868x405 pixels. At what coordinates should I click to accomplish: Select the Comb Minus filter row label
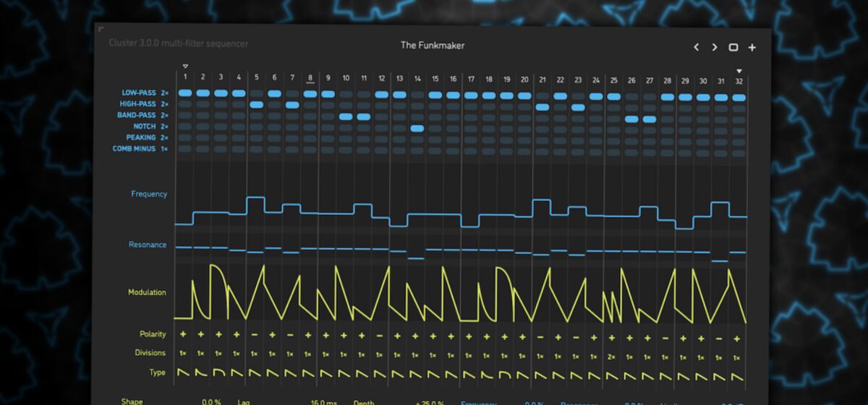133,148
